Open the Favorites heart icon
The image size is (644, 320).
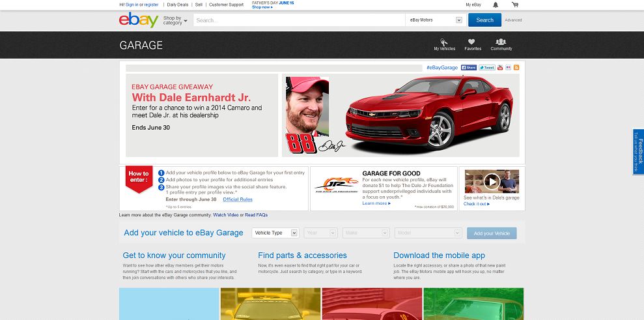coord(471,42)
